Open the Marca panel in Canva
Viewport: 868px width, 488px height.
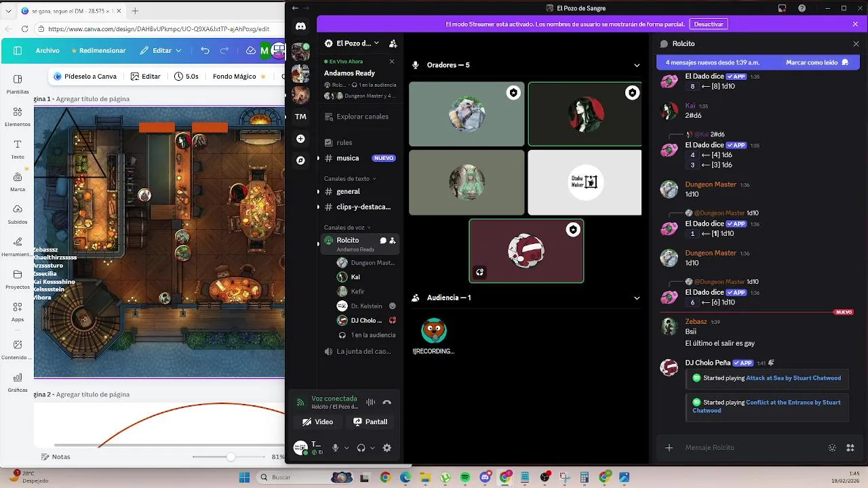click(x=18, y=182)
